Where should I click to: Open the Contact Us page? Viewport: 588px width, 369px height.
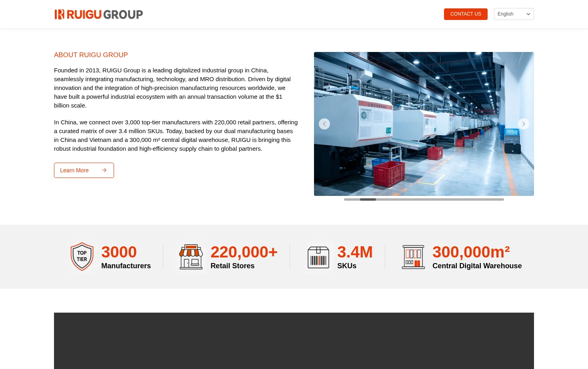[466, 14]
